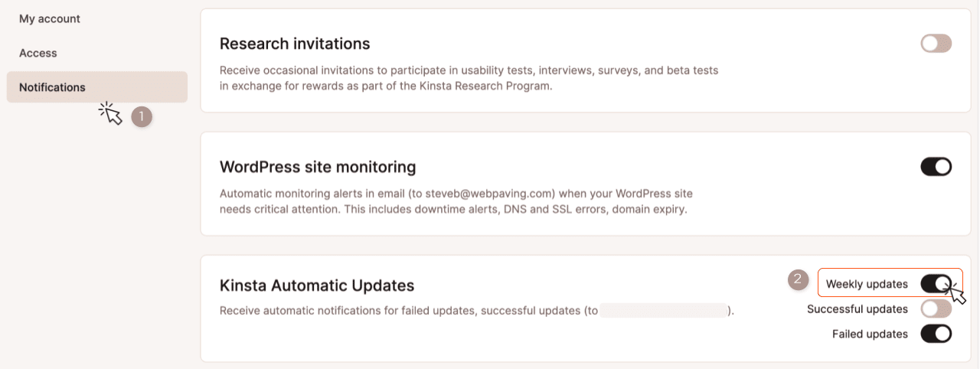
Task: Click the Kinsta Automatic Updates heading
Action: pos(317,286)
